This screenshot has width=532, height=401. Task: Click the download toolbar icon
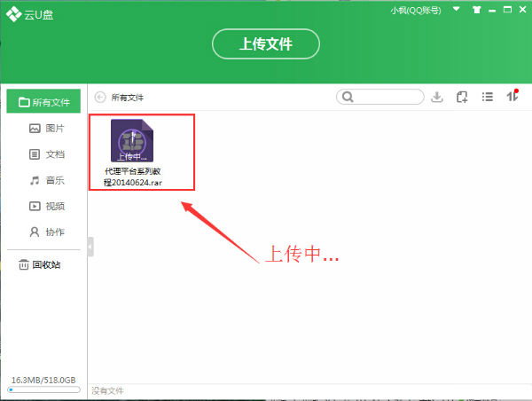click(437, 97)
